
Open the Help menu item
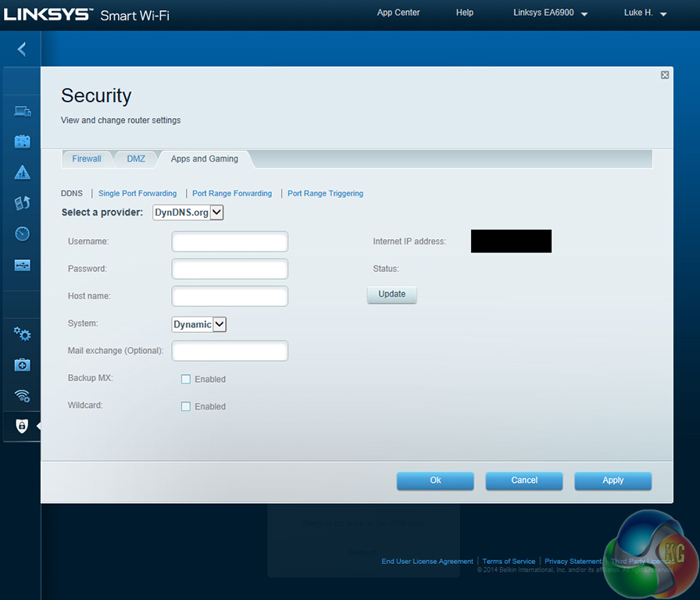coord(464,12)
